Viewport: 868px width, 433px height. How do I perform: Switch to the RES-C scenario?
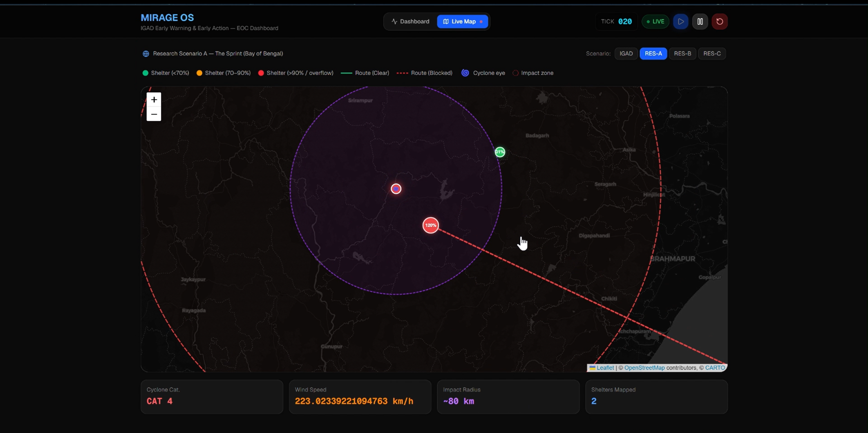(712, 54)
